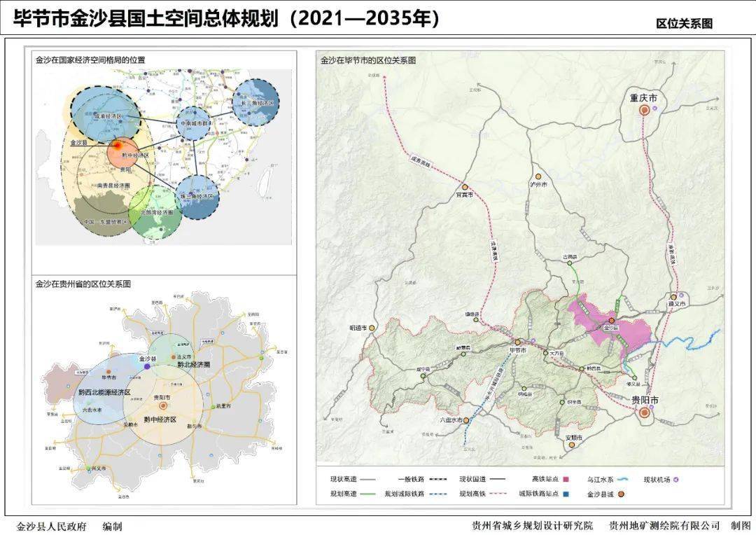The image size is (756, 535).
Task: Click the airport symbol beside 重庆市 marker
Action: point(654,109)
